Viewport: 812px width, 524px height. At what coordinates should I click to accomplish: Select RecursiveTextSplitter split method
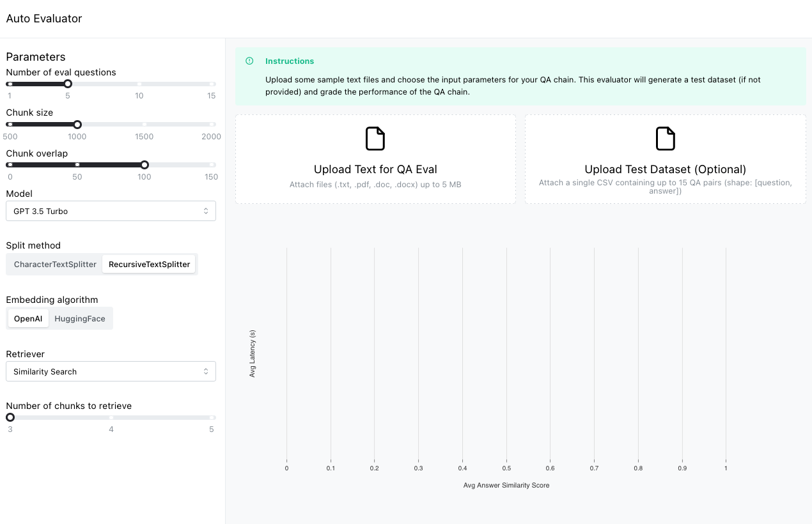tap(149, 264)
